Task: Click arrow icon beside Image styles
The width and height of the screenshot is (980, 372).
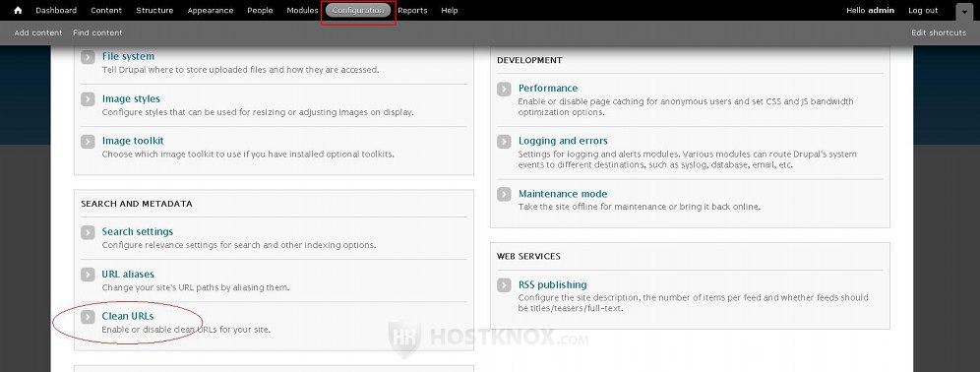Action: (x=88, y=99)
